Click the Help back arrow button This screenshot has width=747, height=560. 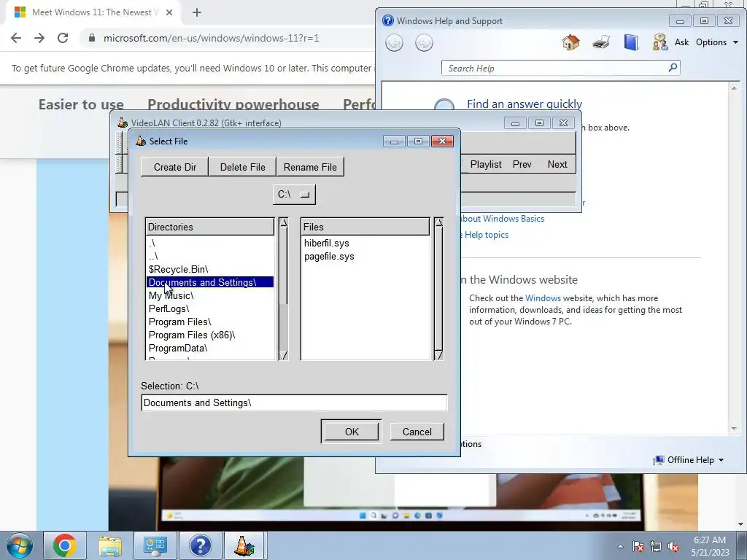coord(394,43)
